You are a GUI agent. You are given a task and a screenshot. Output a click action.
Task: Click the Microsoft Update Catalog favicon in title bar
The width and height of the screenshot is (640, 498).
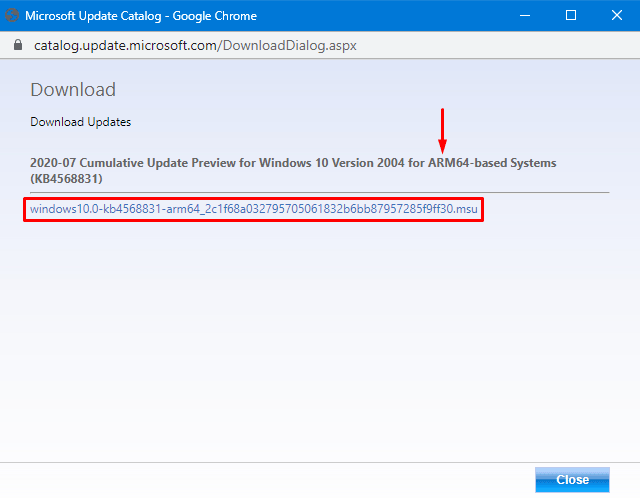[13, 16]
